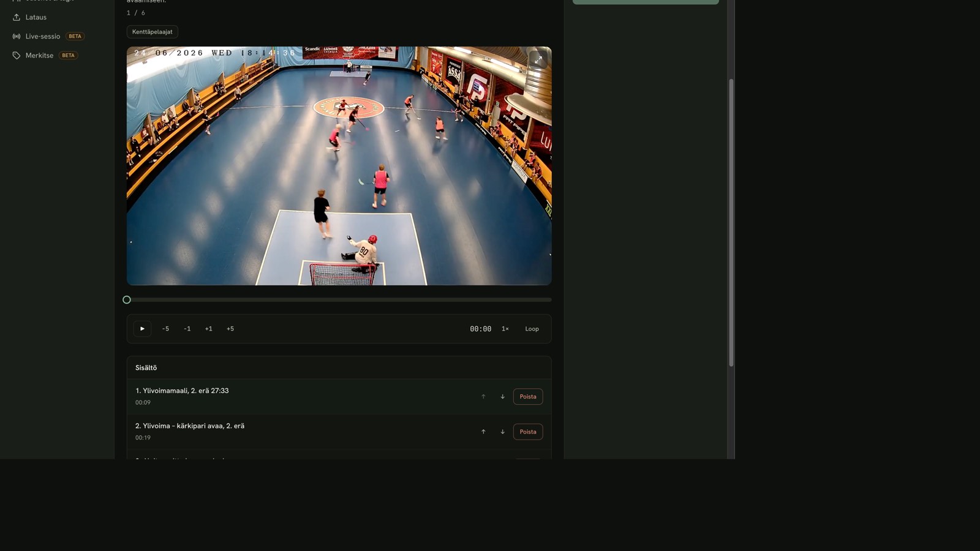Select clip 2. Ylivoima - kärkipari avaa

[339, 432]
